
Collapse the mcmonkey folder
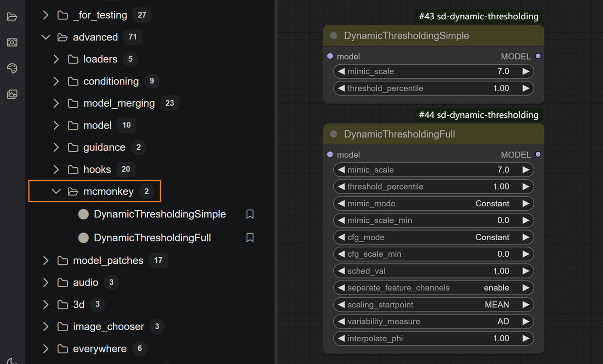[x=56, y=191]
